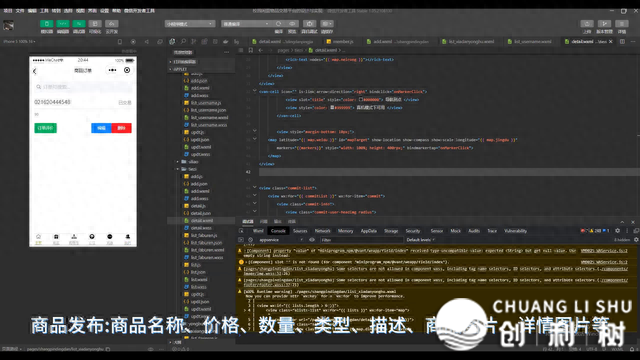
Task: Switch to the Network tab
Action: point(322,231)
